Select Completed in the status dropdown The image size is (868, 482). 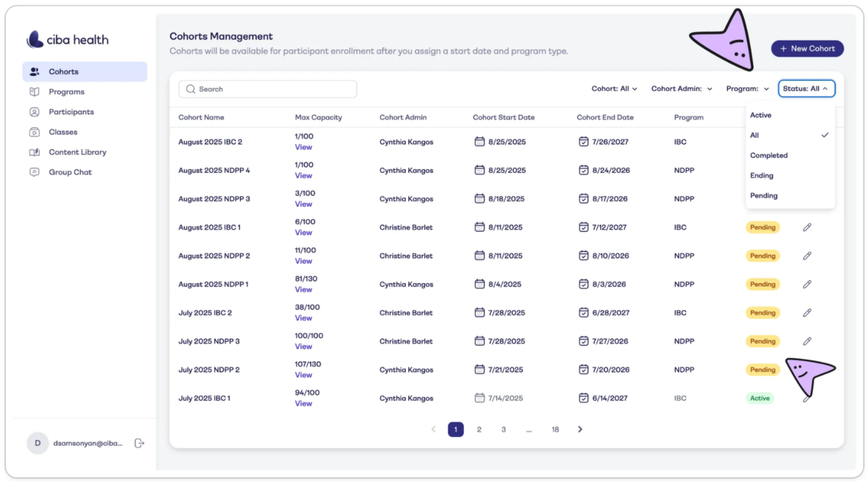tap(790, 155)
